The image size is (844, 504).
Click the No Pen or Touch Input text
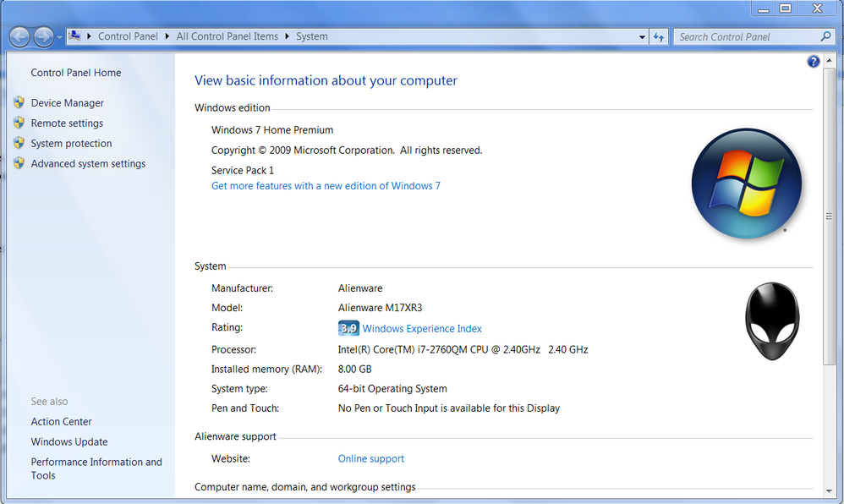449,408
